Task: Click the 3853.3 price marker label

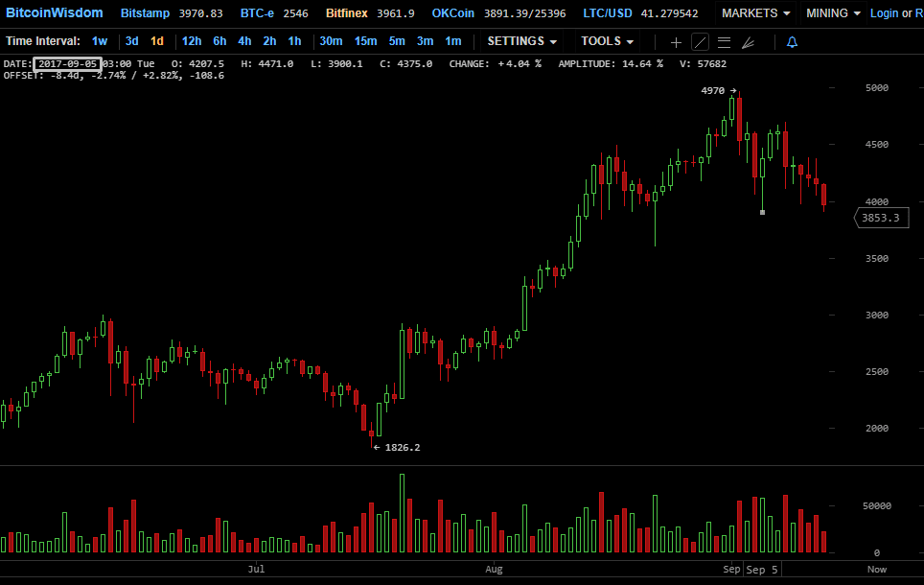Action: [x=880, y=218]
